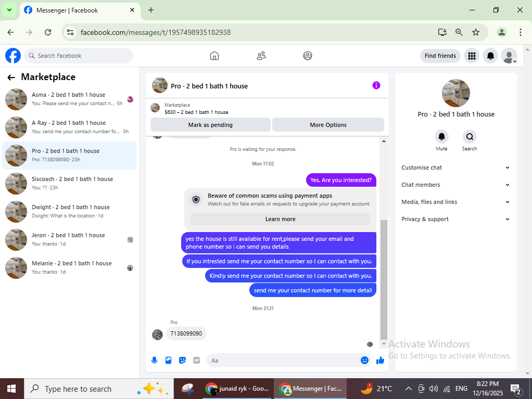
Task: Click chat scrollbar up arrow
Action: (x=384, y=141)
